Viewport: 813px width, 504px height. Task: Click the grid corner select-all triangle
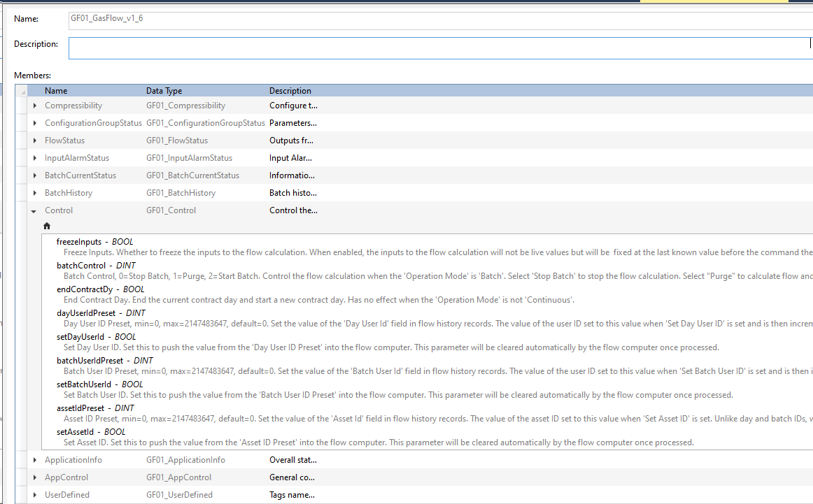tap(23, 91)
